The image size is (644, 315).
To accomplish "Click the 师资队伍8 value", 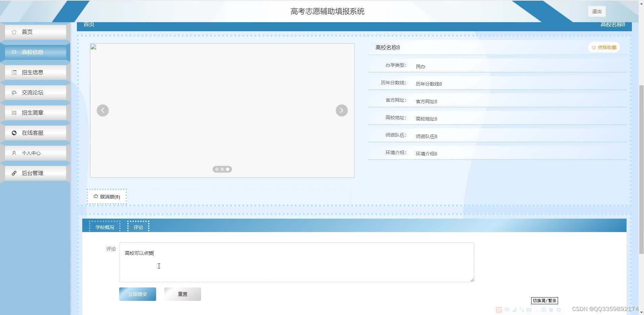I will point(426,136).
